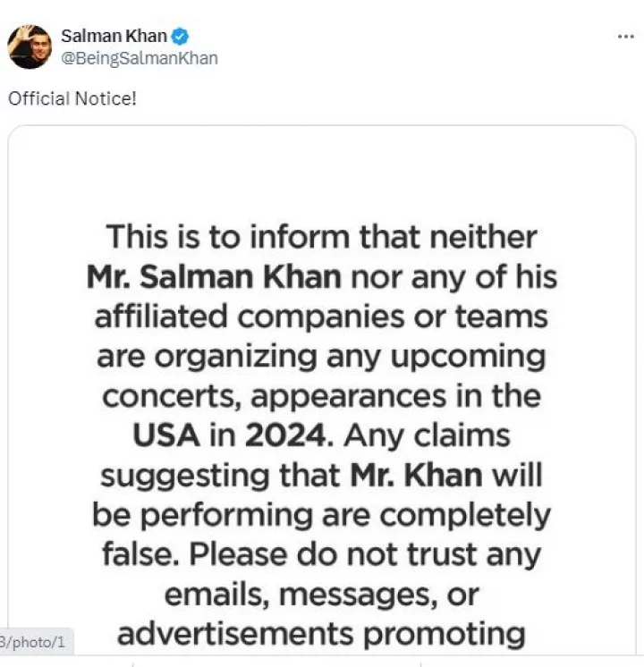The image size is (644, 667).
Task: Click the line "be performing are completely"
Action: [x=322, y=515]
